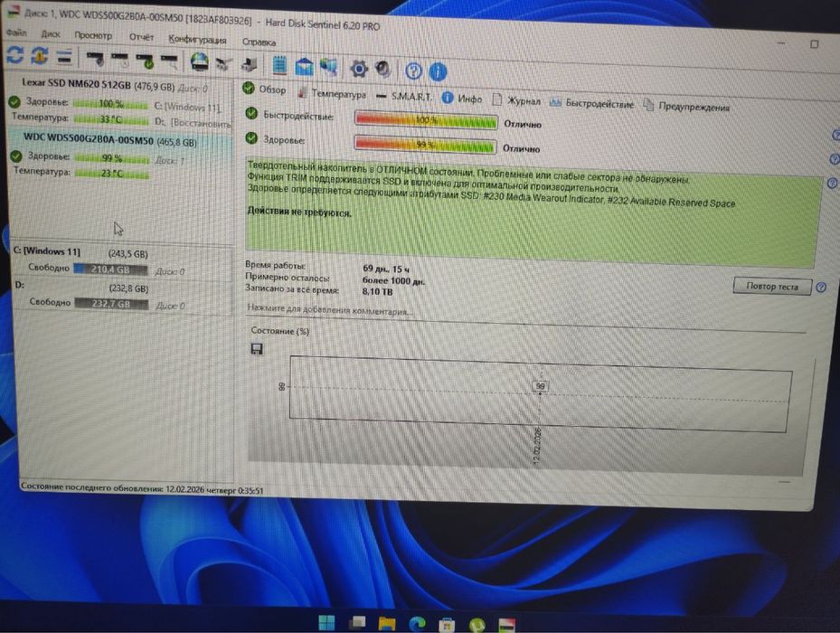
Task: Switch to the Журнал tab
Action: tap(516, 100)
